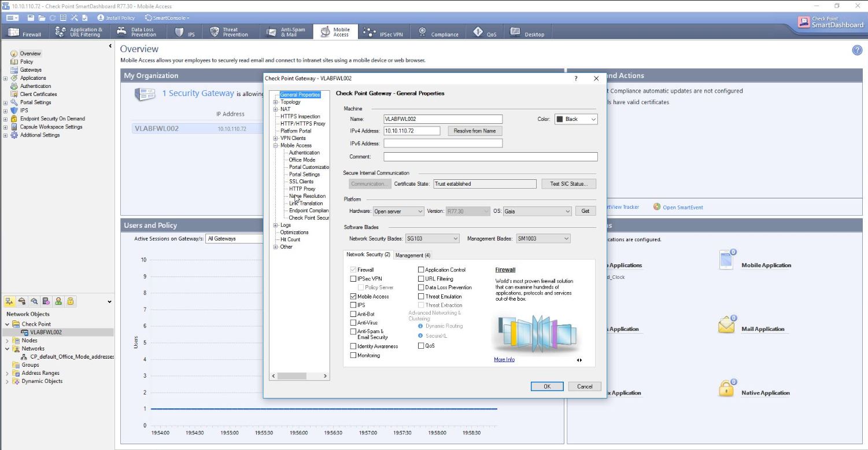Viewport: 868px width, 450px height.
Task: Open the Hardware dropdown set to Open server
Action: coord(398,211)
